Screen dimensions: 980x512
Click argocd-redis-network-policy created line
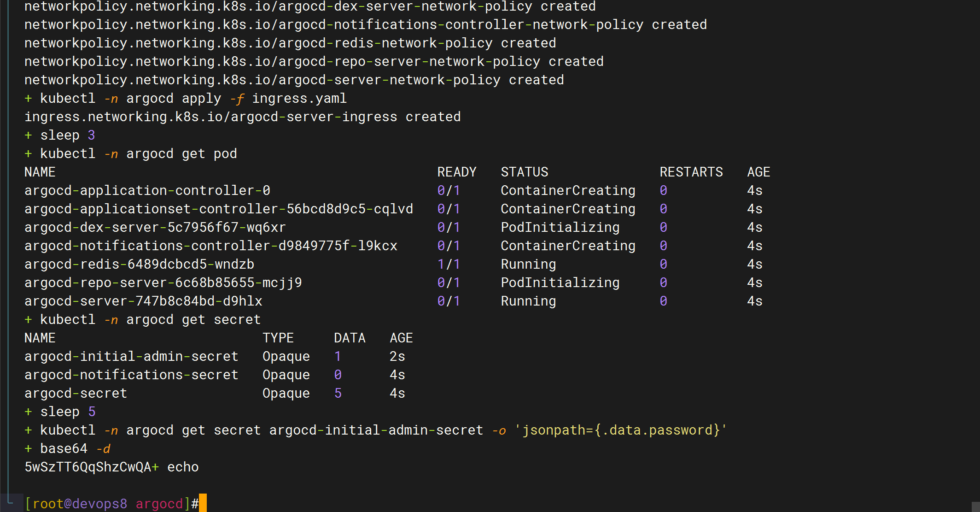[290, 43]
